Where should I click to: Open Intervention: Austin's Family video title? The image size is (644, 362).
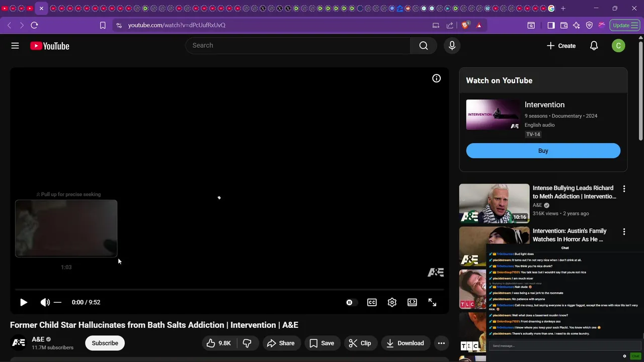click(570, 235)
